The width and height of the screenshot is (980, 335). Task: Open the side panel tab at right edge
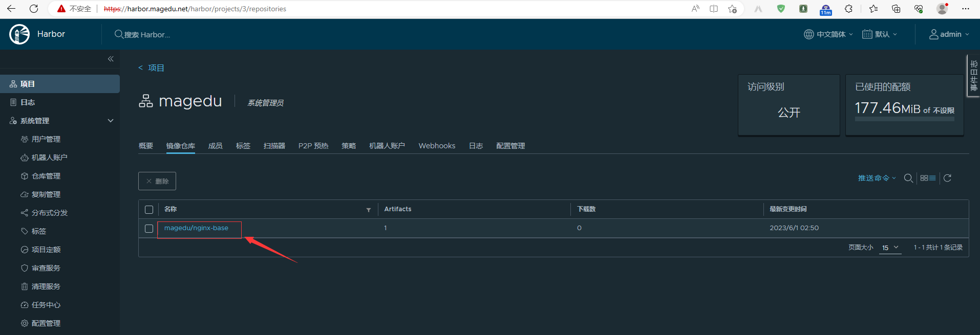(973, 76)
